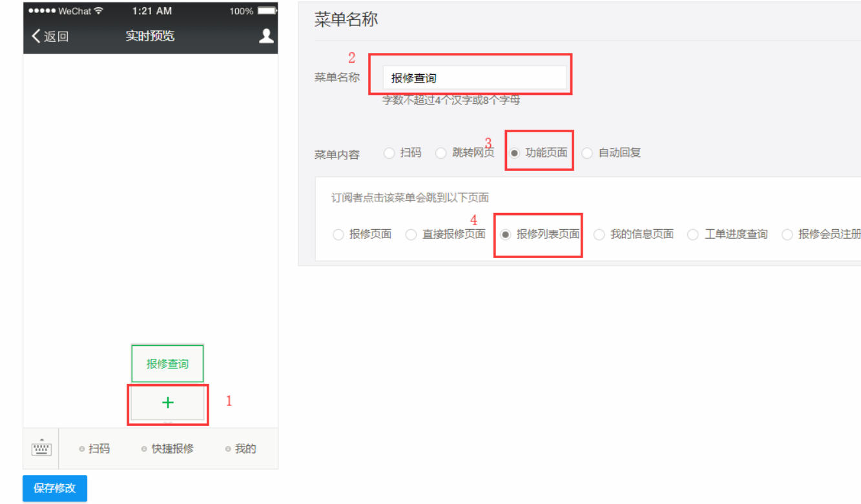
Task: Open the 快捷报修 bottom menu
Action: [x=167, y=449]
